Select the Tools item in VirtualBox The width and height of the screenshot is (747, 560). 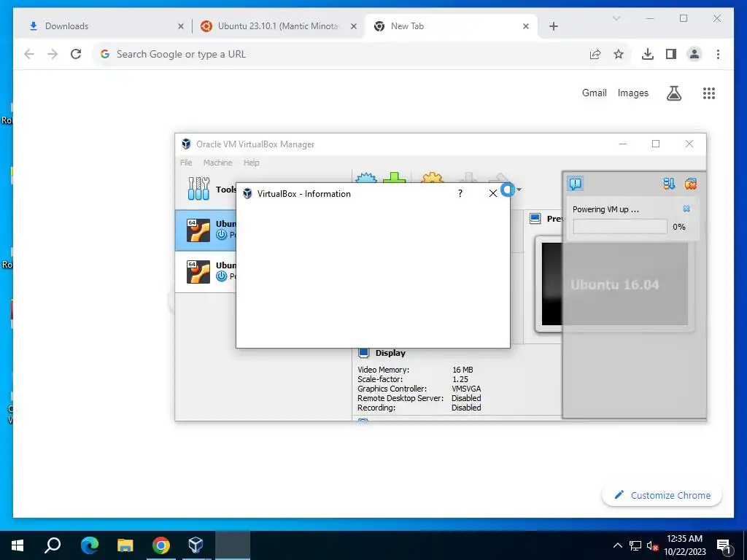pos(206,189)
